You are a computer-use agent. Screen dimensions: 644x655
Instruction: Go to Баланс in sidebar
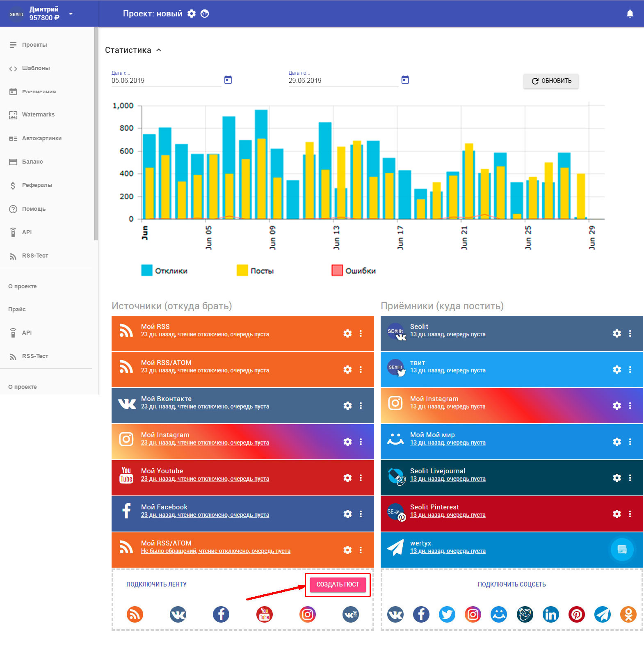point(32,162)
